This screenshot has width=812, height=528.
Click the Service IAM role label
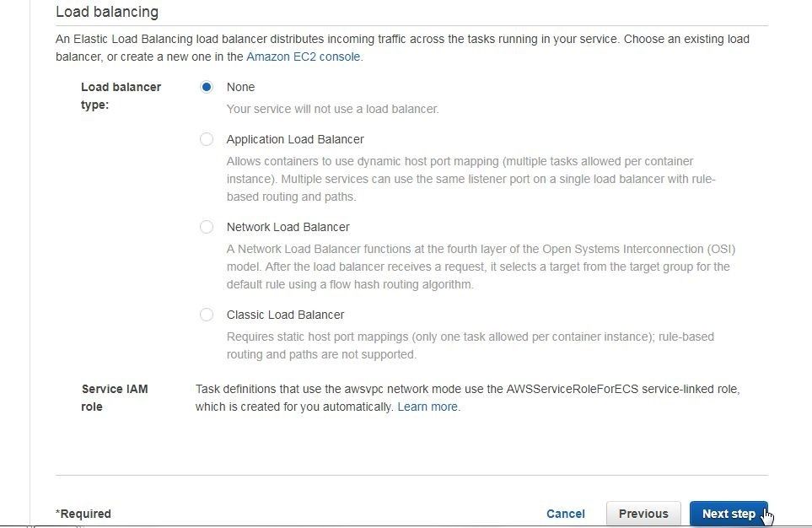pyautogui.click(x=115, y=398)
